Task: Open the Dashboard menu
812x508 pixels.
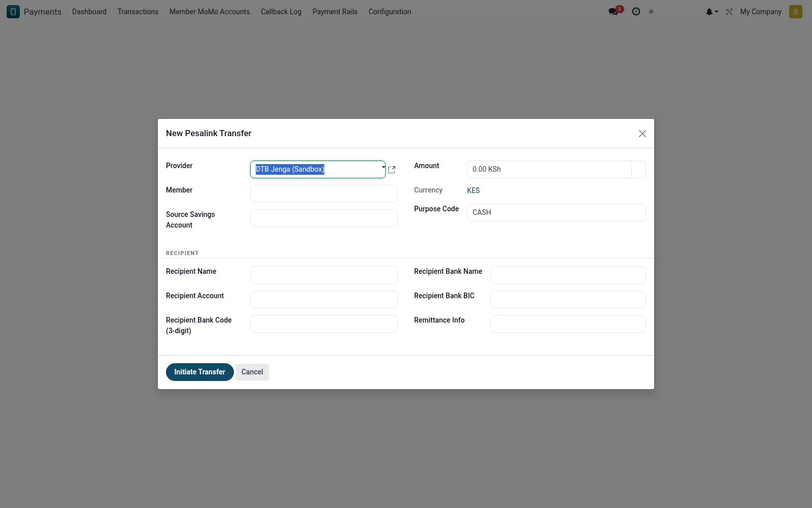Action: point(89,12)
